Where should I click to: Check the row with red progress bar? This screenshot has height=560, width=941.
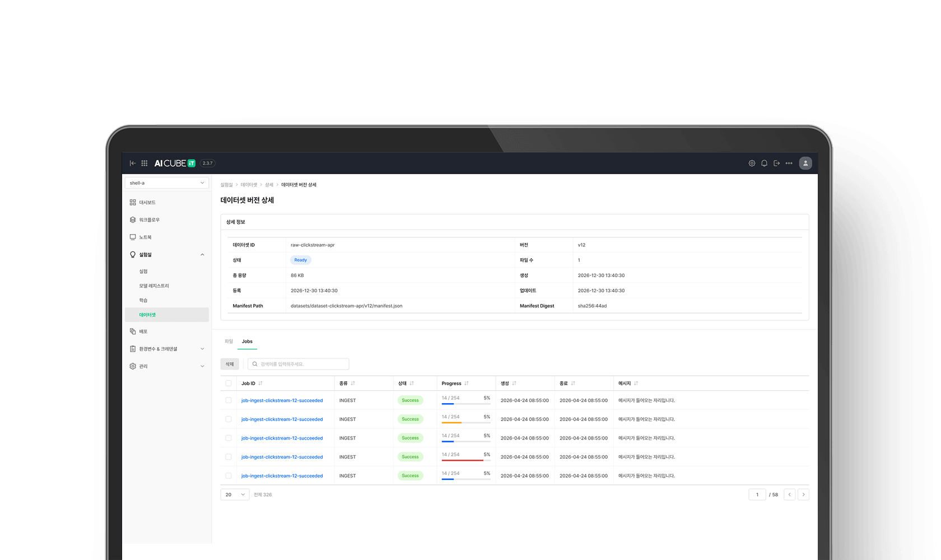pos(229,457)
